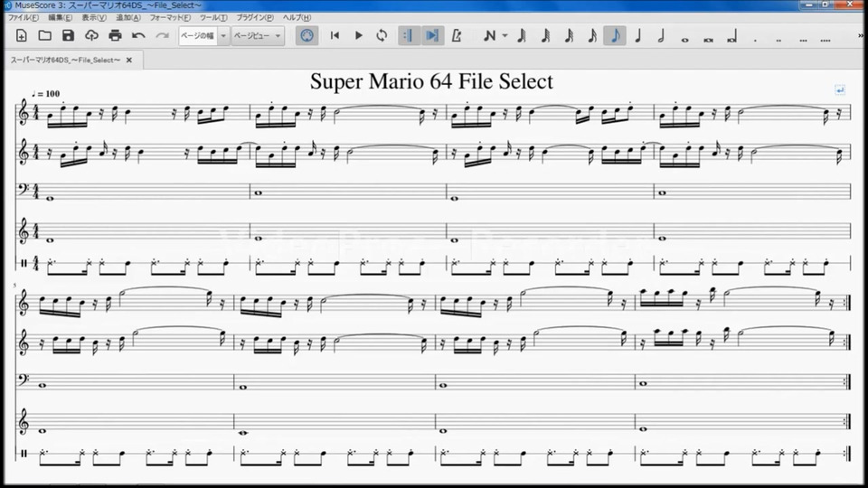Viewport: 868px width, 488px height.
Task: Toggle loop playback
Action: pos(382,36)
